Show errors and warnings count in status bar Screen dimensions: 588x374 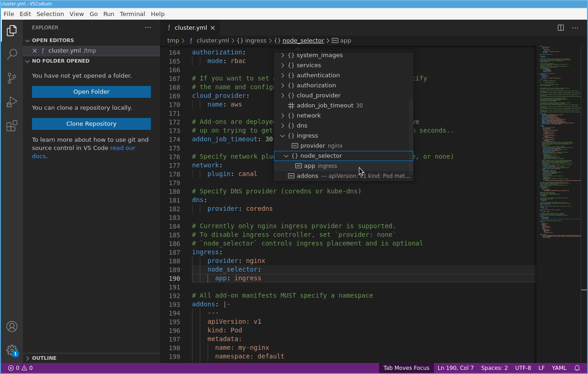(x=20, y=368)
